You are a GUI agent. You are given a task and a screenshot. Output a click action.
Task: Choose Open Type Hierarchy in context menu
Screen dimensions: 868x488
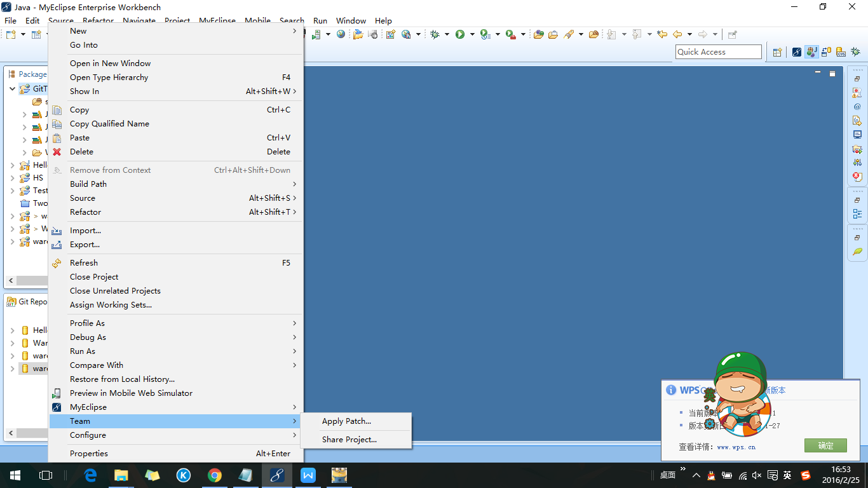176,78
